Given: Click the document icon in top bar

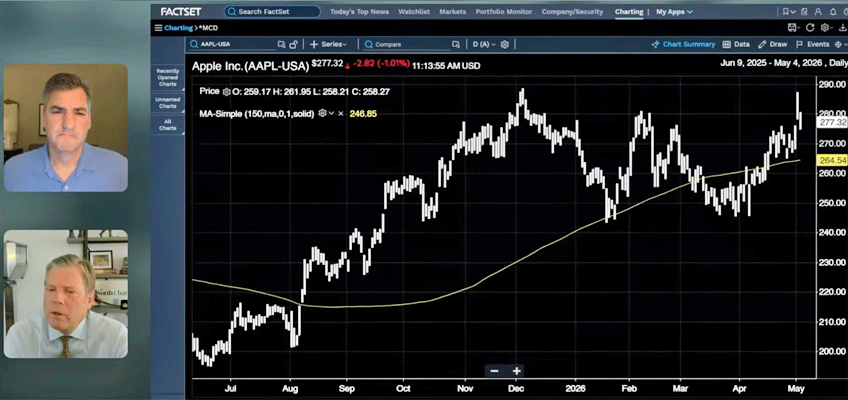Looking at the screenshot, I should click(x=804, y=11).
